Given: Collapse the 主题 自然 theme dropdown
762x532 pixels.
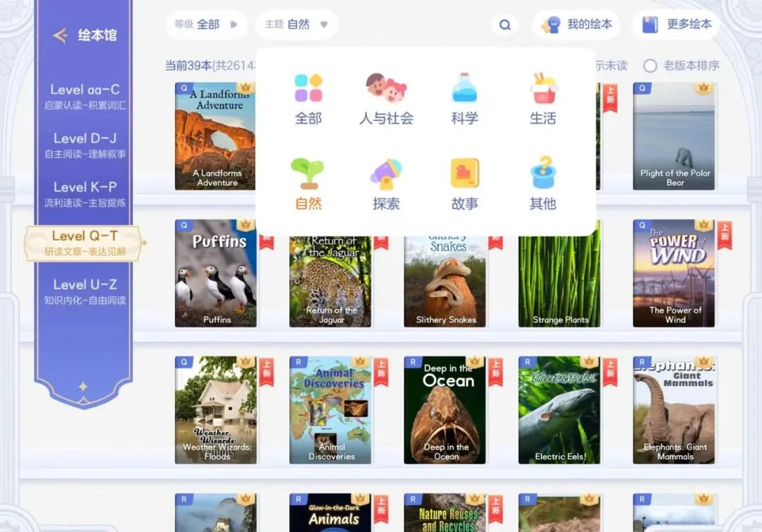Looking at the screenshot, I should (x=296, y=24).
